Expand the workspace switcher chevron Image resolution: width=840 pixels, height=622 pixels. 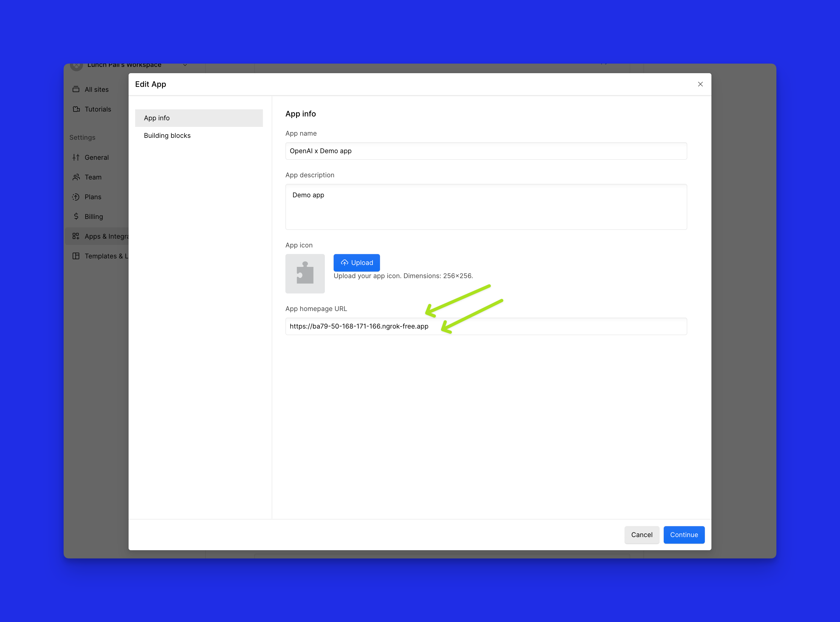tap(185, 65)
